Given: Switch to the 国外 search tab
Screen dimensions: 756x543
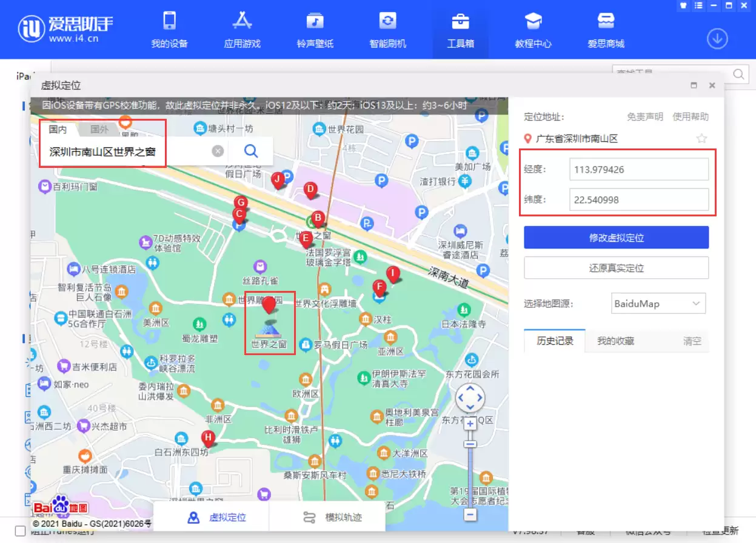Looking at the screenshot, I should [99, 129].
